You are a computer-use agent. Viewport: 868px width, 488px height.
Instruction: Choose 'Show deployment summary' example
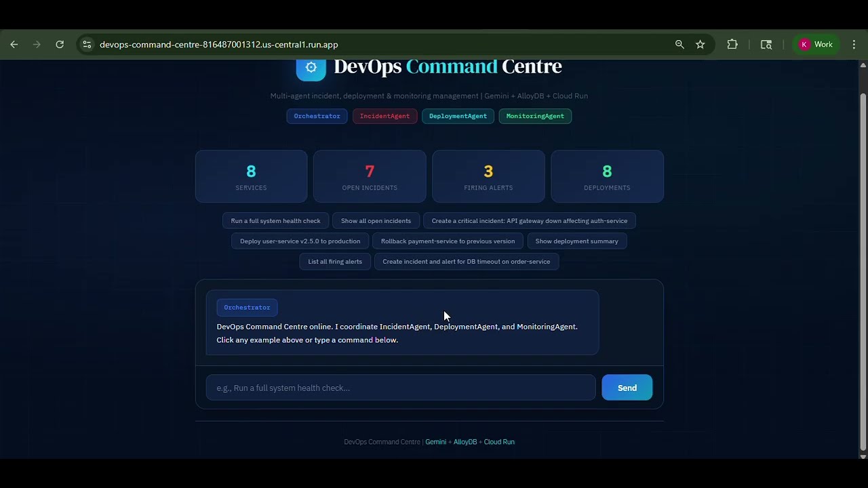[576, 241]
